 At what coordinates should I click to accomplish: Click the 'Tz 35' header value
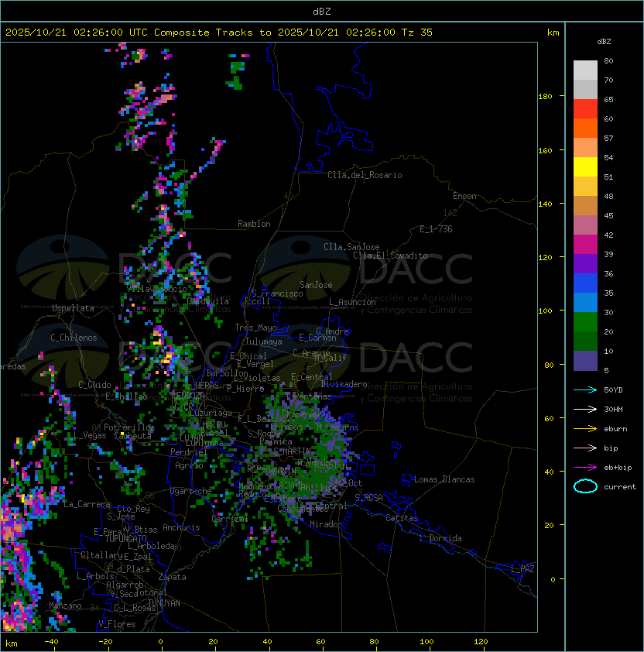pyautogui.click(x=417, y=33)
